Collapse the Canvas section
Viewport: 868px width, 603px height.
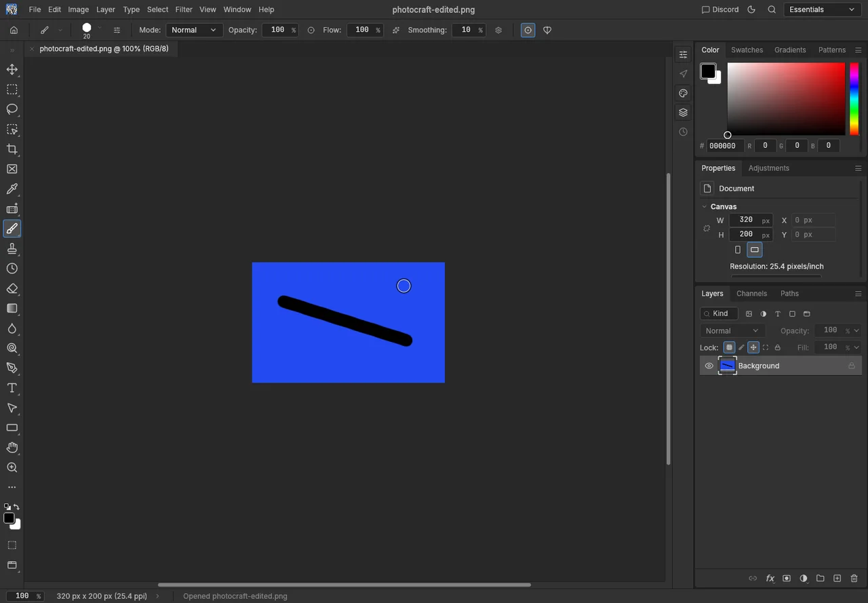coord(704,206)
